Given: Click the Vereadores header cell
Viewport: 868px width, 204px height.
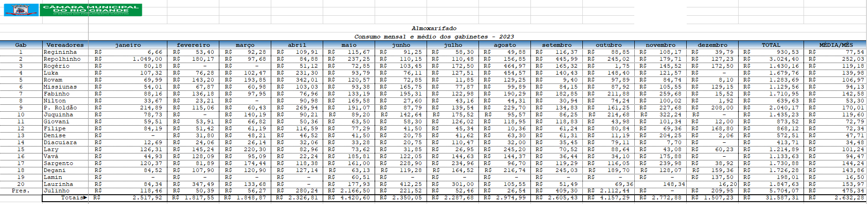Looking at the screenshot, I should pos(65,45).
